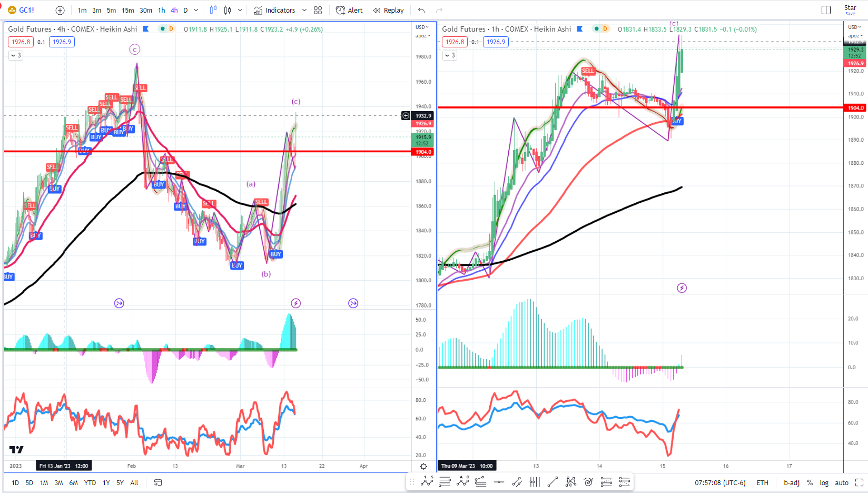Select the YTD date range
This screenshot has width=868, height=493.
[90, 483]
